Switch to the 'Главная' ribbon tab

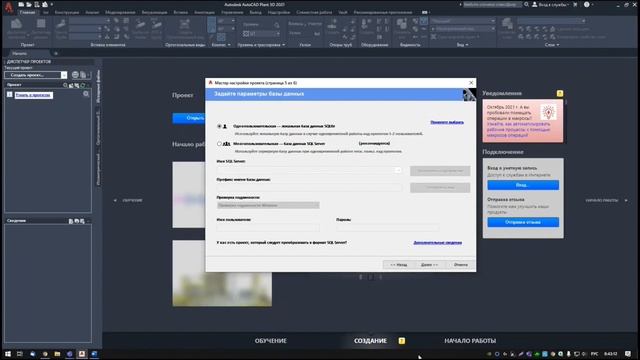pyautogui.click(x=28, y=12)
